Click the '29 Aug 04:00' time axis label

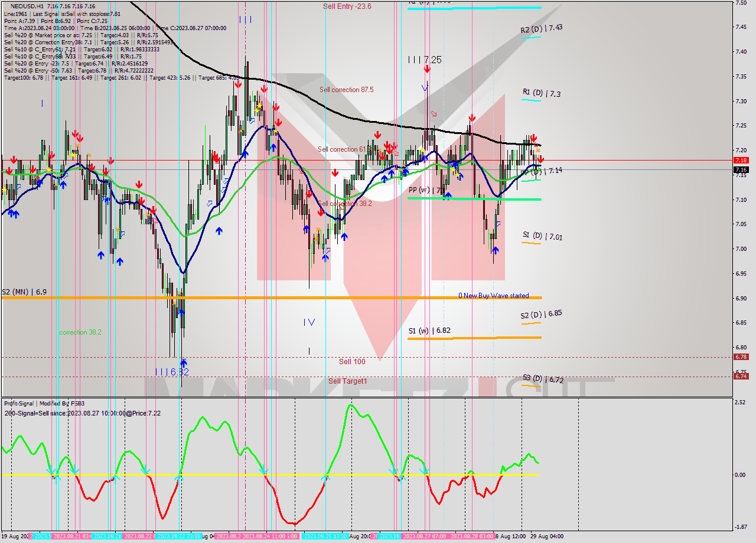pyautogui.click(x=546, y=537)
